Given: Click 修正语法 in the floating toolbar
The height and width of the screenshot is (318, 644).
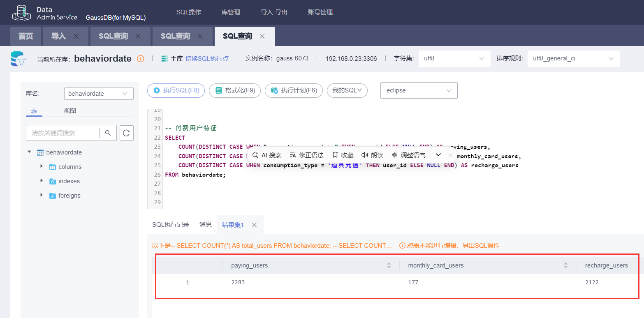Looking at the screenshot, I should 306,155.
